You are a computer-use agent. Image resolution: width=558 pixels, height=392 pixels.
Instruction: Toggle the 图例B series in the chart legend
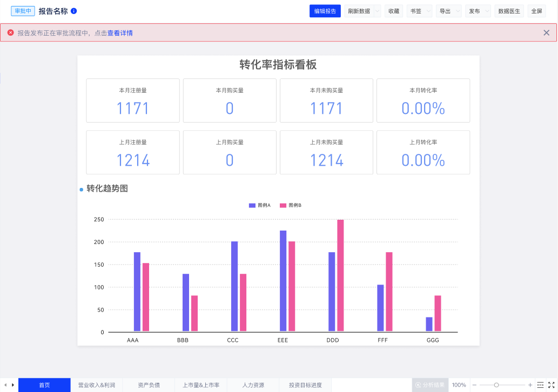[291, 206]
